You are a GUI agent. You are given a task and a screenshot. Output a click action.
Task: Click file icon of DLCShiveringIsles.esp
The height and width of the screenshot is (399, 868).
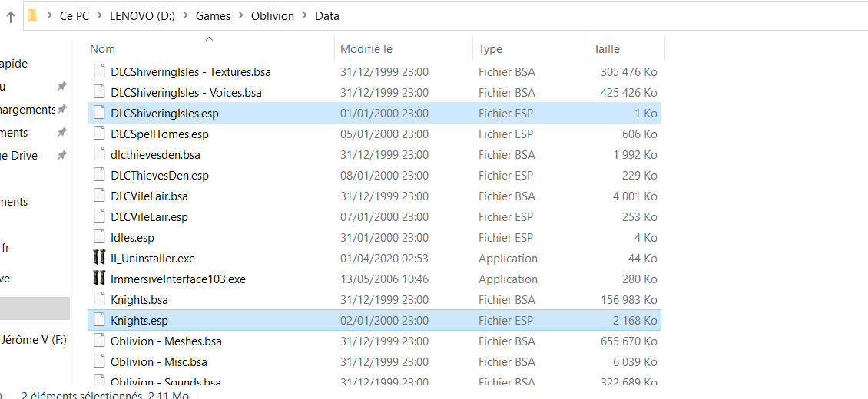(99, 114)
